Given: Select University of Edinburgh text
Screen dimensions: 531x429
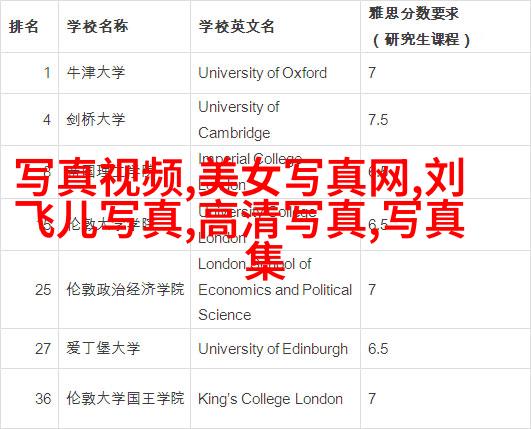Looking at the screenshot, I should (x=273, y=349).
